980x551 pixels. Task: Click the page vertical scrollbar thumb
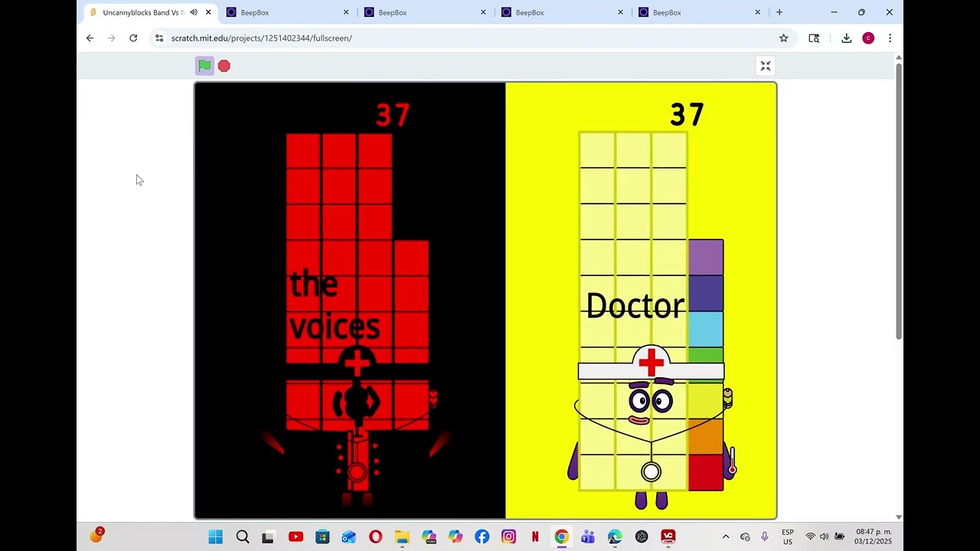point(898,201)
